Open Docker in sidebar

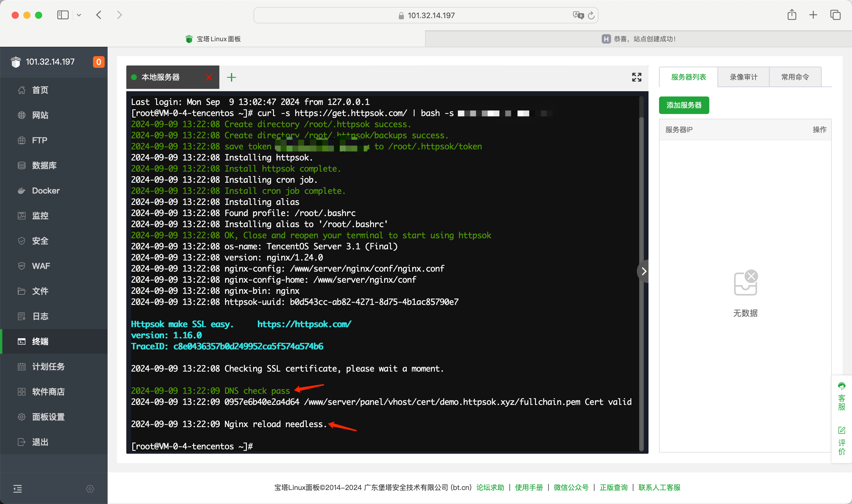tap(46, 191)
